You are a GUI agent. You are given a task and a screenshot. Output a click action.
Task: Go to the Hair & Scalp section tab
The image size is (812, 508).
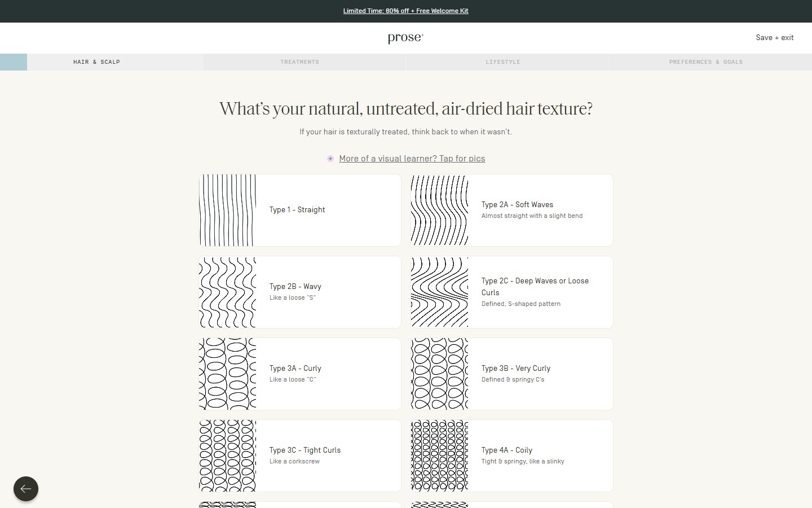(x=96, y=62)
